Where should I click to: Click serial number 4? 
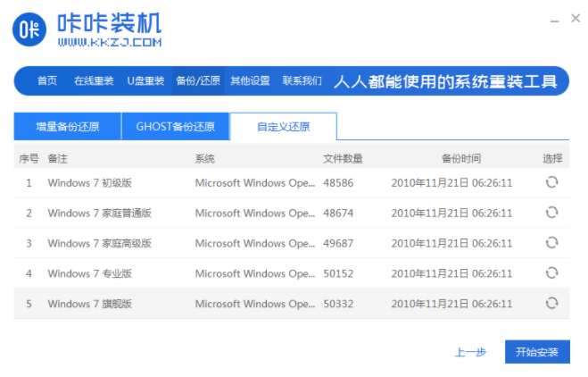pos(29,273)
